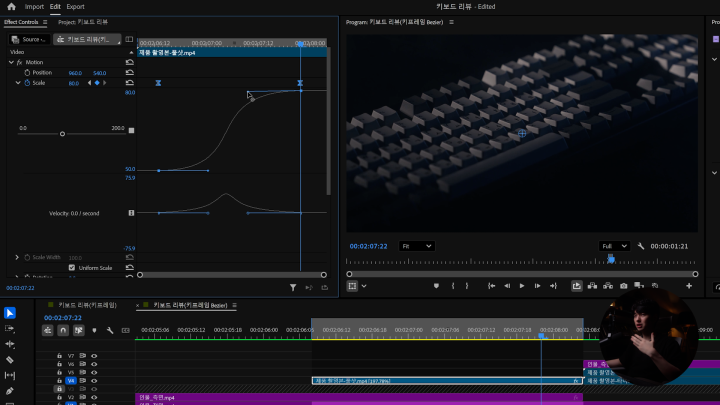Open Program monitor settings wrench
The image size is (720, 405).
click(641, 246)
